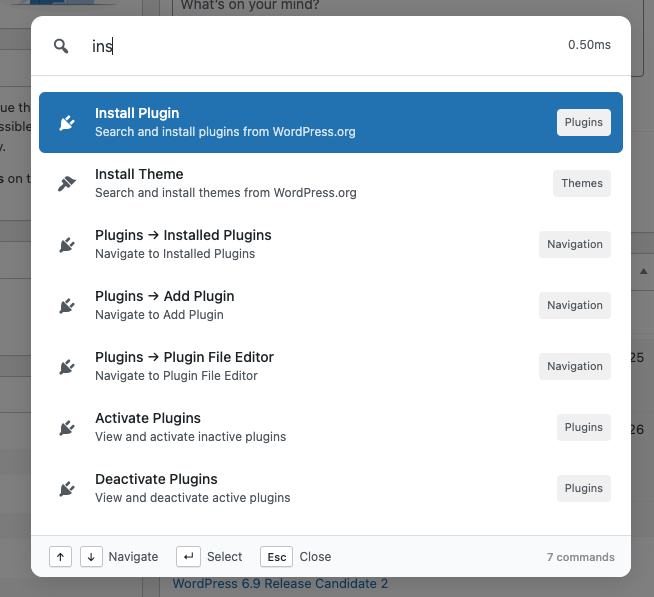Image resolution: width=654 pixels, height=597 pixels.
Task: Open Plugins → Installed Plugins navigation item
Action: click(x=300, y=245)
